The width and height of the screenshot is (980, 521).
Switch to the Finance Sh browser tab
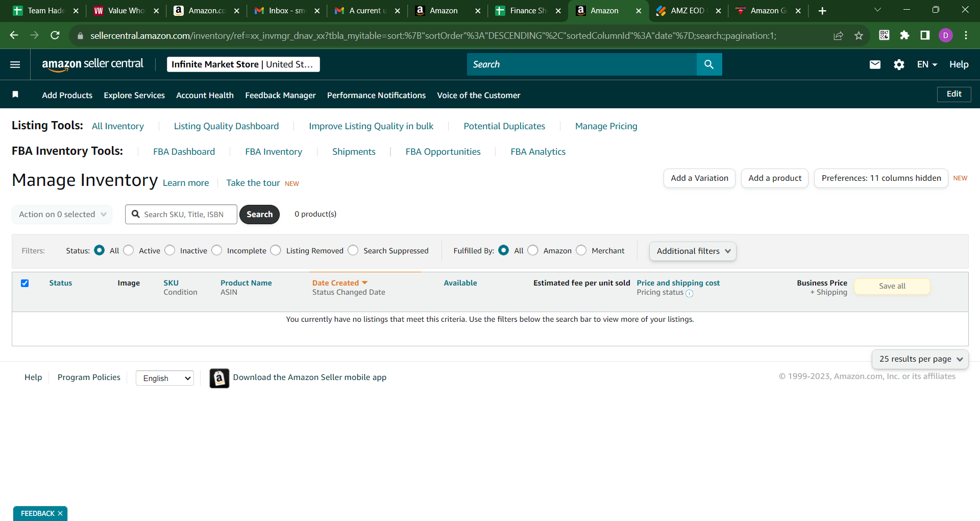click(528, 11)
